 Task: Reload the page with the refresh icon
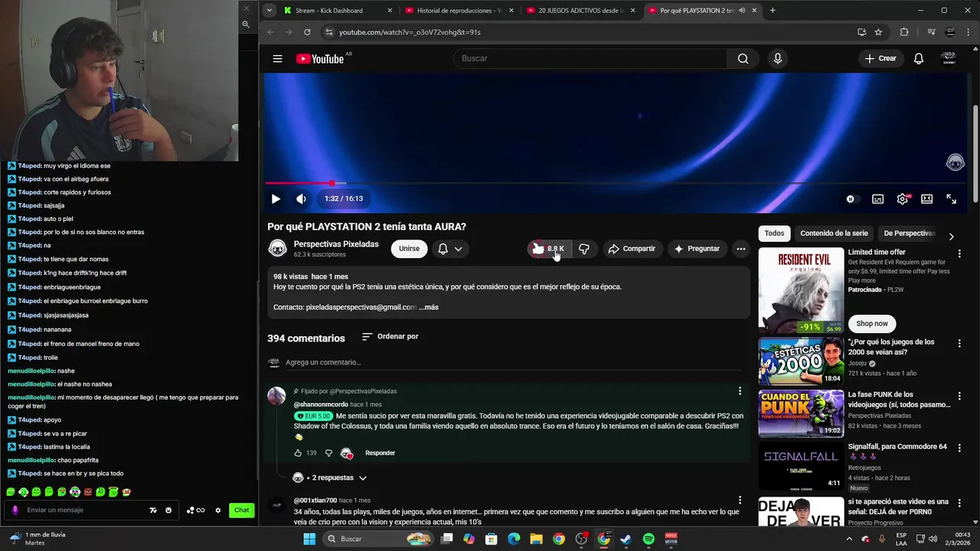307,32
